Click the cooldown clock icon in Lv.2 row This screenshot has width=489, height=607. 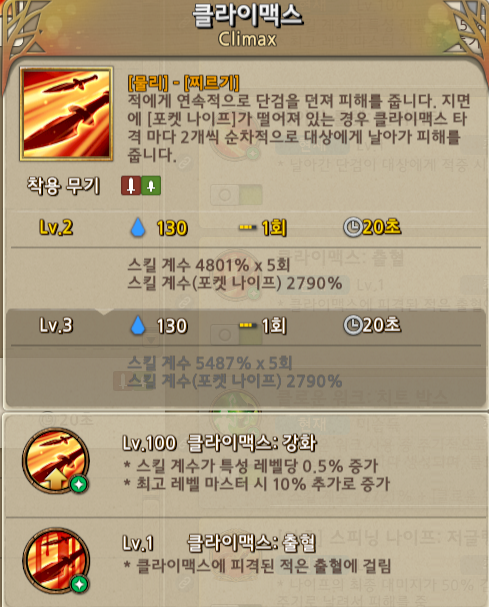tap(352, 227)
